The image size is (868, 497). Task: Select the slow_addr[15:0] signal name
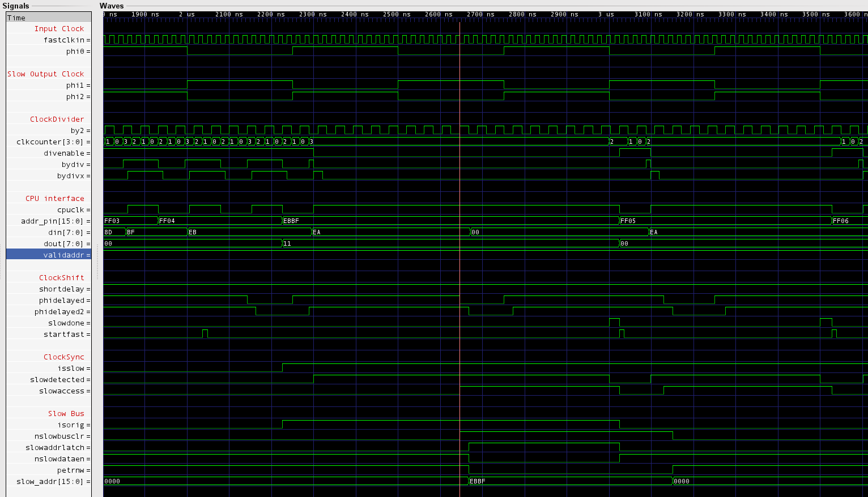click(50, 482)
